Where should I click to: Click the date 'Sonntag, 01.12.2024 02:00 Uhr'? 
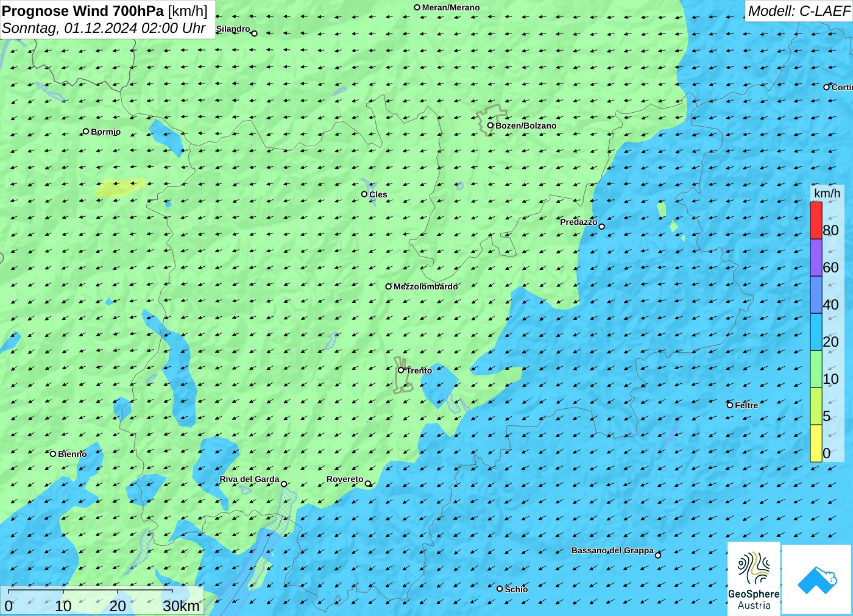(104, 28)
